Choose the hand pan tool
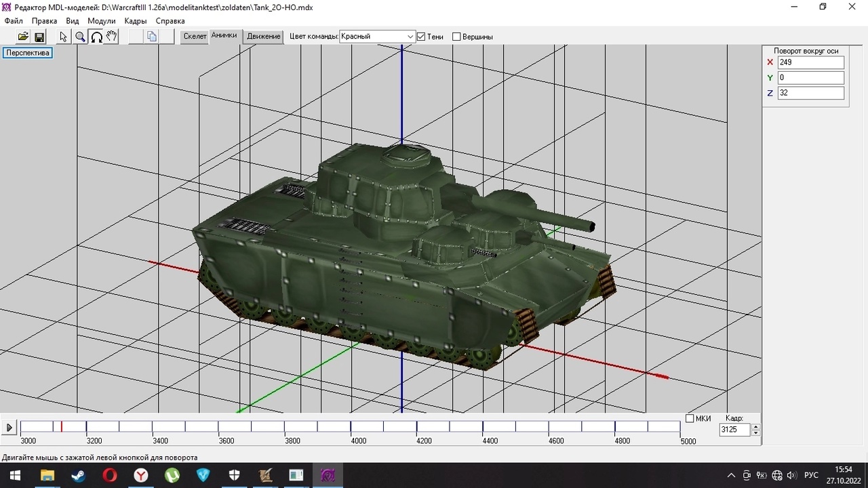 112,37
